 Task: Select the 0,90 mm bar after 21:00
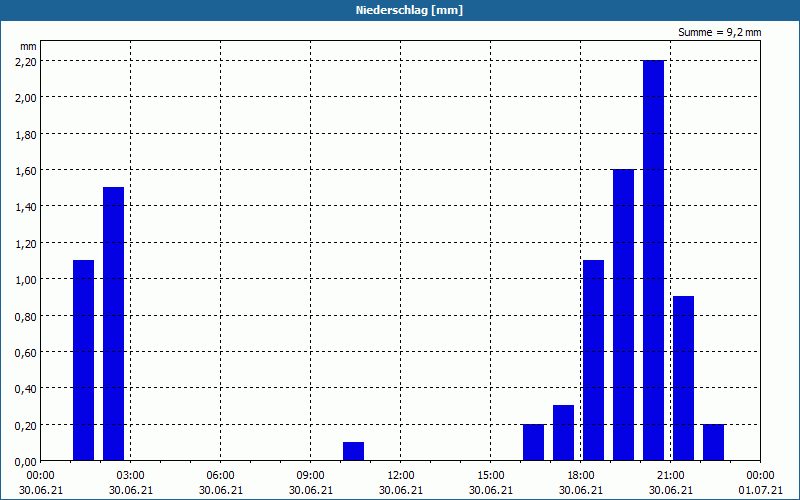coord(684,379)
